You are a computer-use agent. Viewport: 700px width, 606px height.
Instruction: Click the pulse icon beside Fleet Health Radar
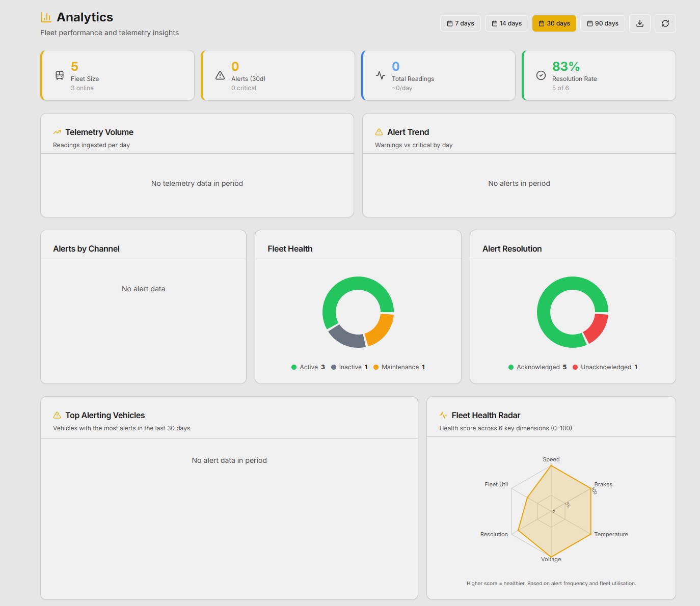443,415
